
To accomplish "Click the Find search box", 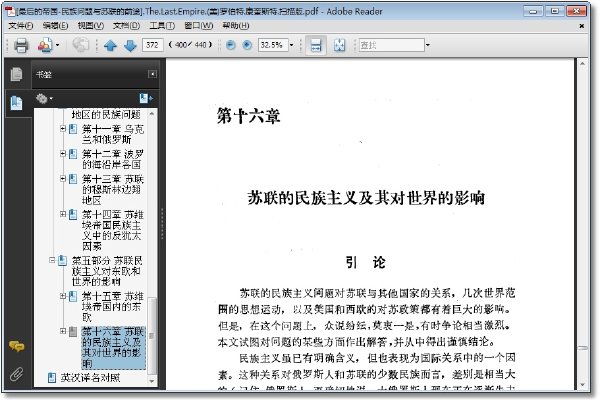I will point(391,45).
